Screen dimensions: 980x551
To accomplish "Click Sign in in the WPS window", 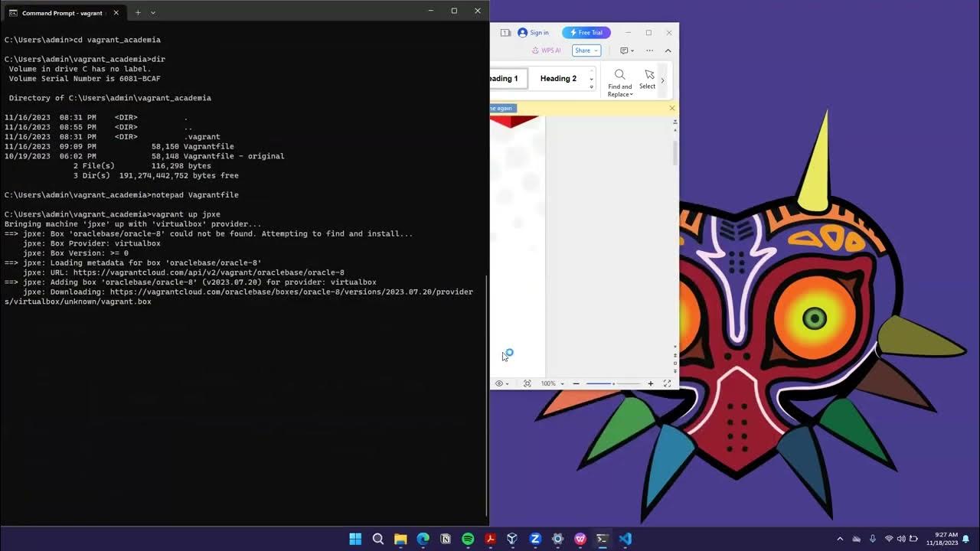I will (533, 33).
